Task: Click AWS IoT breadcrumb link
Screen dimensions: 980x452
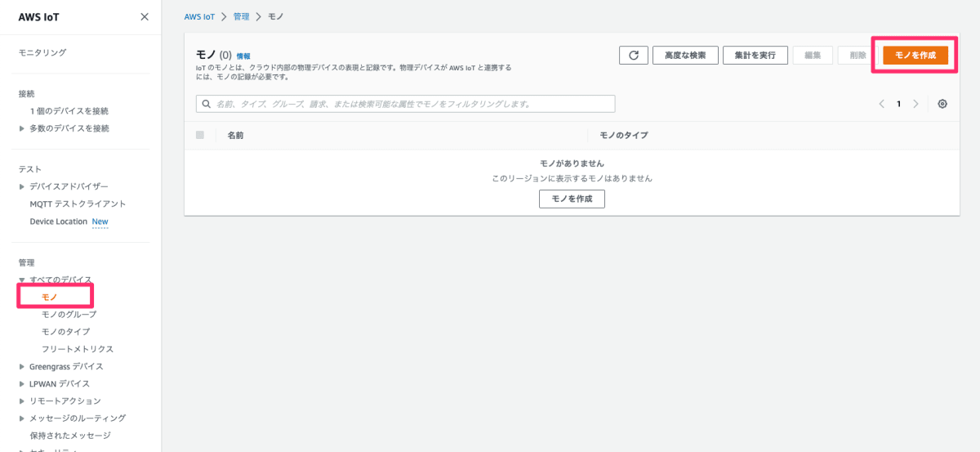Action: coord(200,16)
